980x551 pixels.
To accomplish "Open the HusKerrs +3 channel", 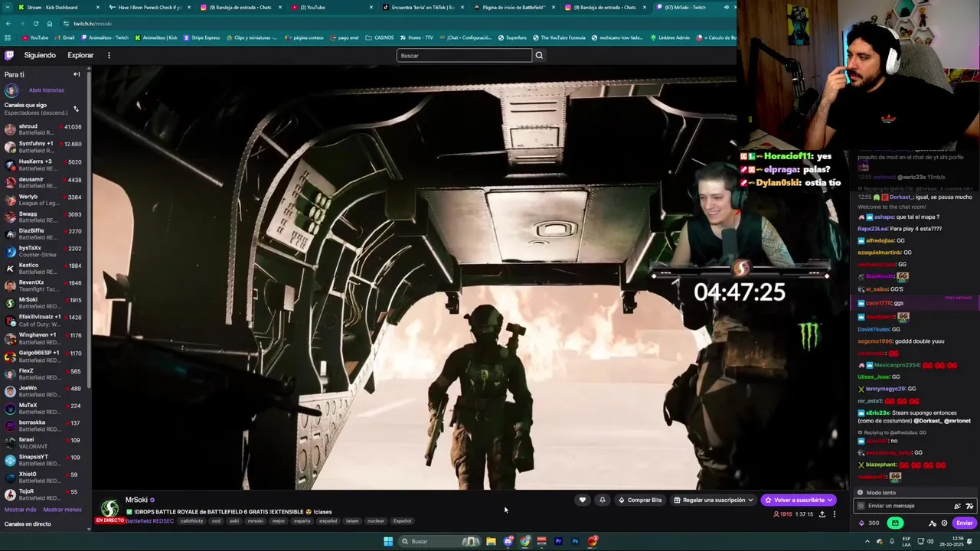I will coord(44,165).
